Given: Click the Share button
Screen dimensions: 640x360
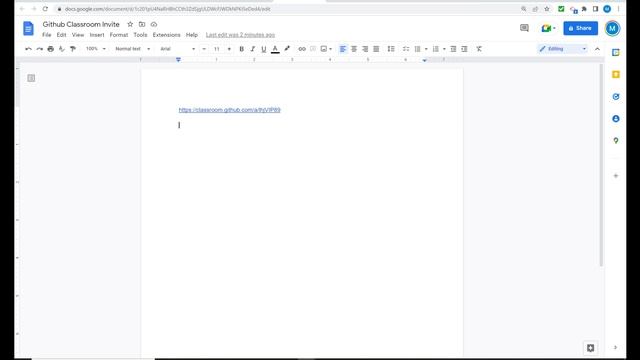Looking at the screenshot, I should point(580,28).
